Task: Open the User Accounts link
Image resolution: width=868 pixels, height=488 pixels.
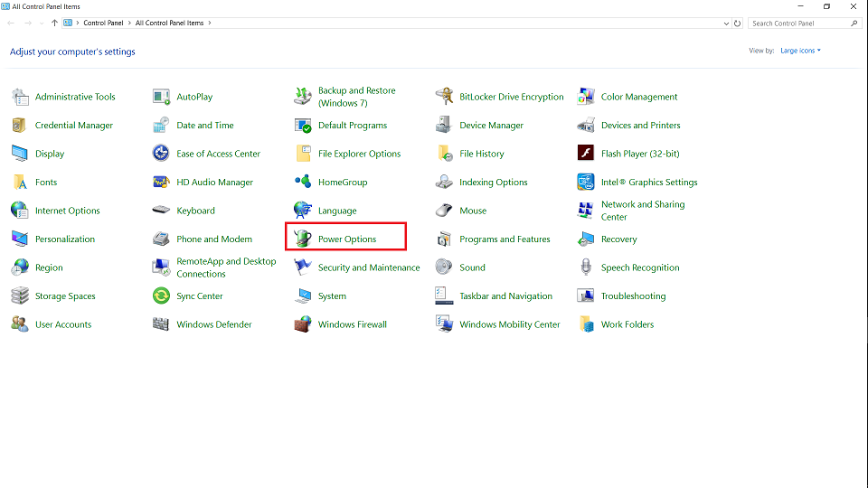Action: [63, 324]
